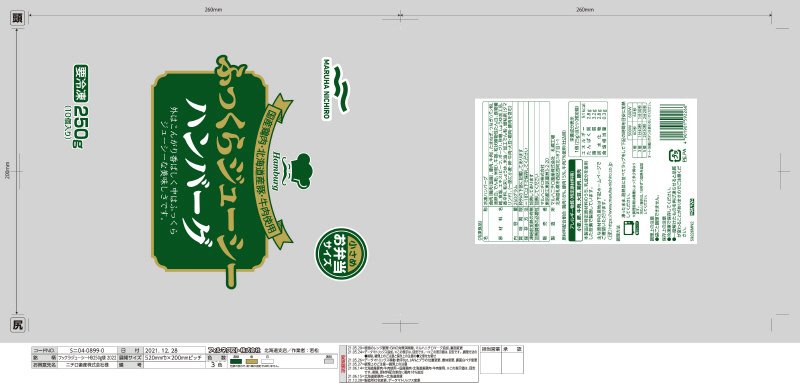800x383 pixels.
Task: Select the 要冷凍 green badge
Action: [x=81, y=84]
